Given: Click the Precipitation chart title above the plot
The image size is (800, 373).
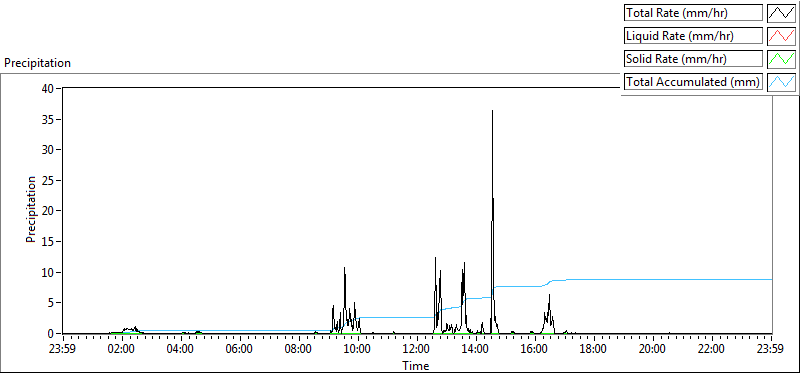Looking at the screenshot, I should click(37, 63).
